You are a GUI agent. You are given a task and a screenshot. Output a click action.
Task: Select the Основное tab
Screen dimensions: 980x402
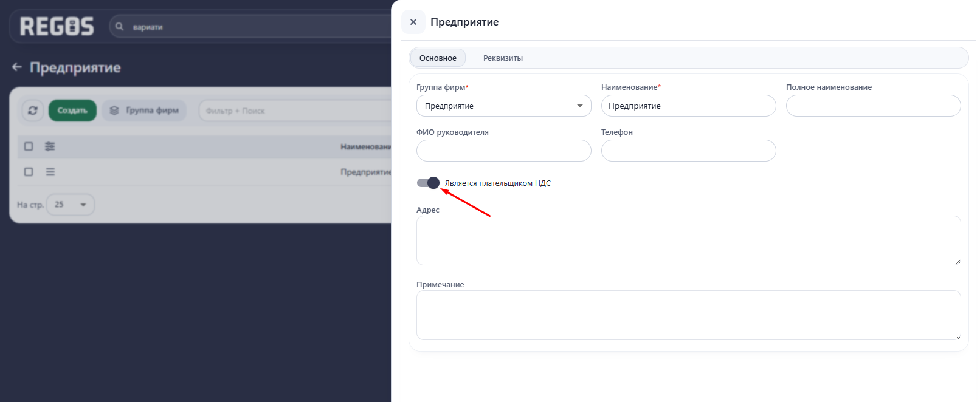(x=438, y=58)
